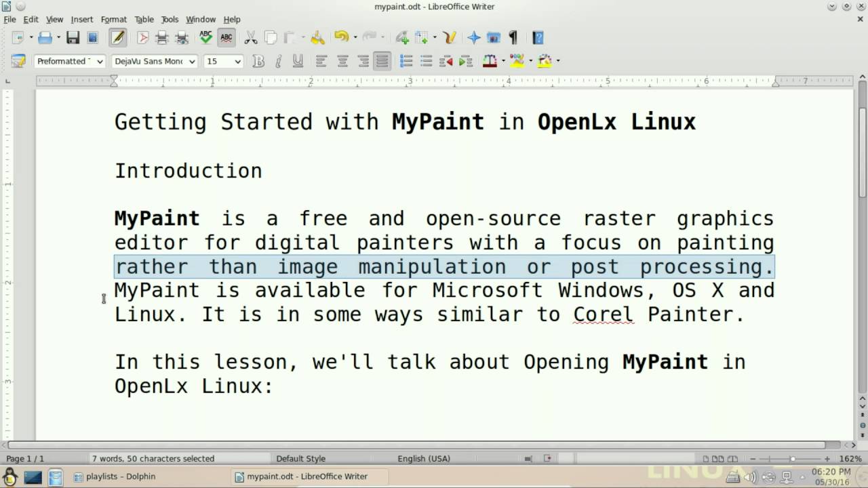Toggle AutoSpellcheck ABC button
868x488 pixels.
[x=226, y=38]
